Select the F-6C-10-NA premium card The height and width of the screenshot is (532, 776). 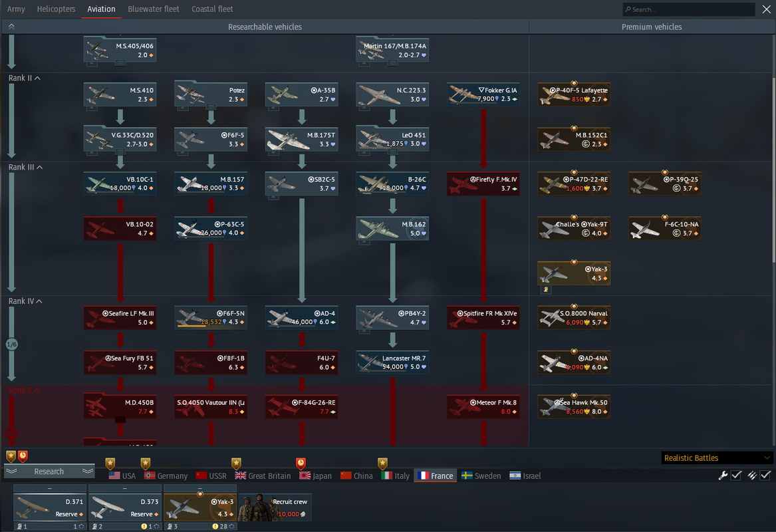coord(665,229)
